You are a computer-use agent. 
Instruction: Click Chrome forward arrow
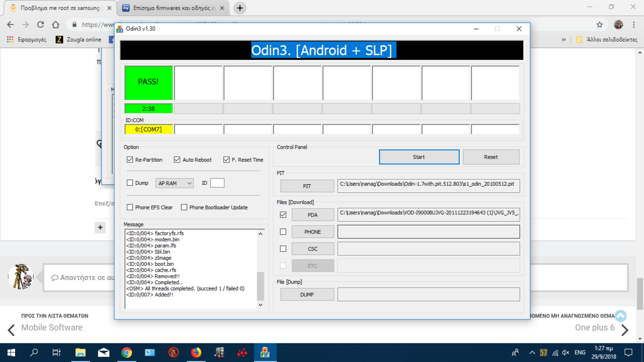[x=26, y=24]
